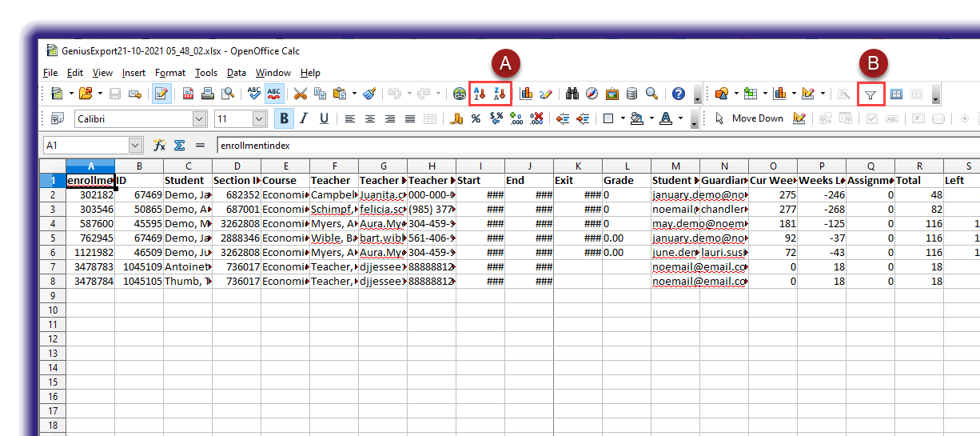
Task: Toggle AutoSpellcheck on or off
Action: [x=274, y=94]
